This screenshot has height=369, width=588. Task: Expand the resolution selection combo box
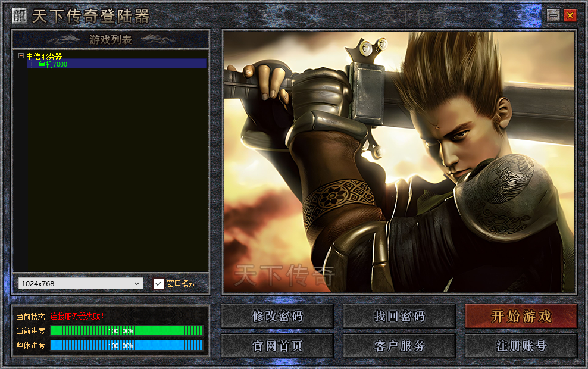pos(137,284)
